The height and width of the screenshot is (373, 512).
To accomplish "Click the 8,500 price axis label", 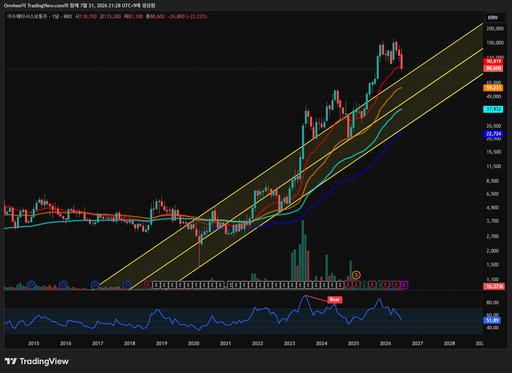I will click(493, 181).
